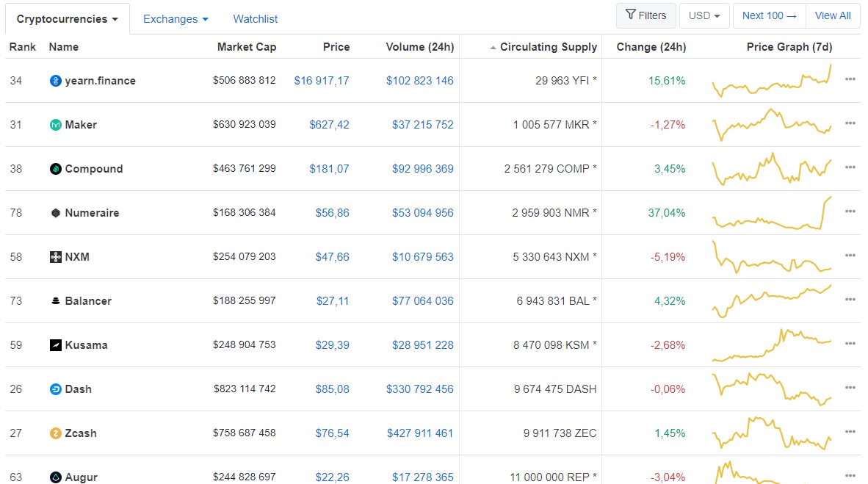Click Balancer volume $77 064 036
Viewport: 868px width, 484px height.
(423, 301)
